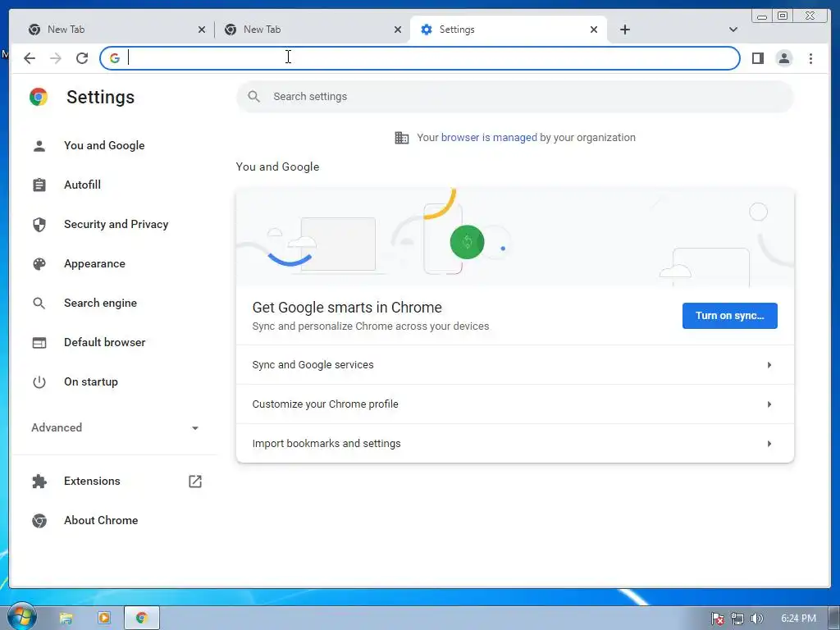Open a new tab with plus button
840x630 pixels.
click(624, 30)
